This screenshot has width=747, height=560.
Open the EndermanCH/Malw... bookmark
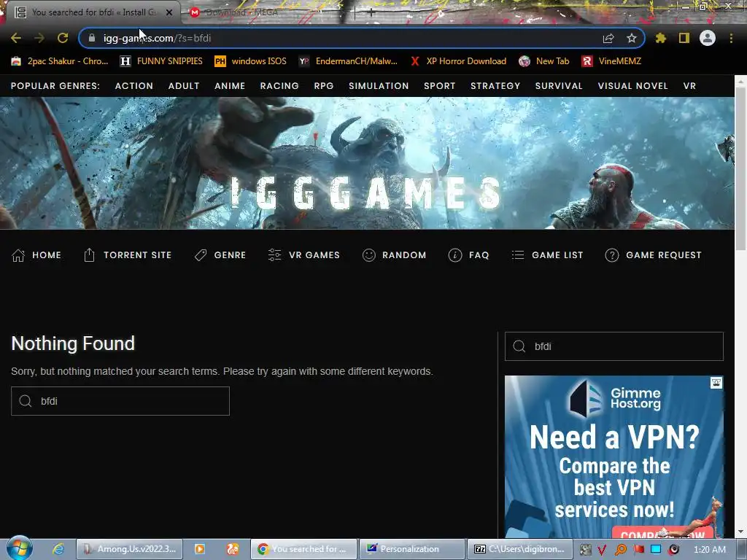pos(348,61)
